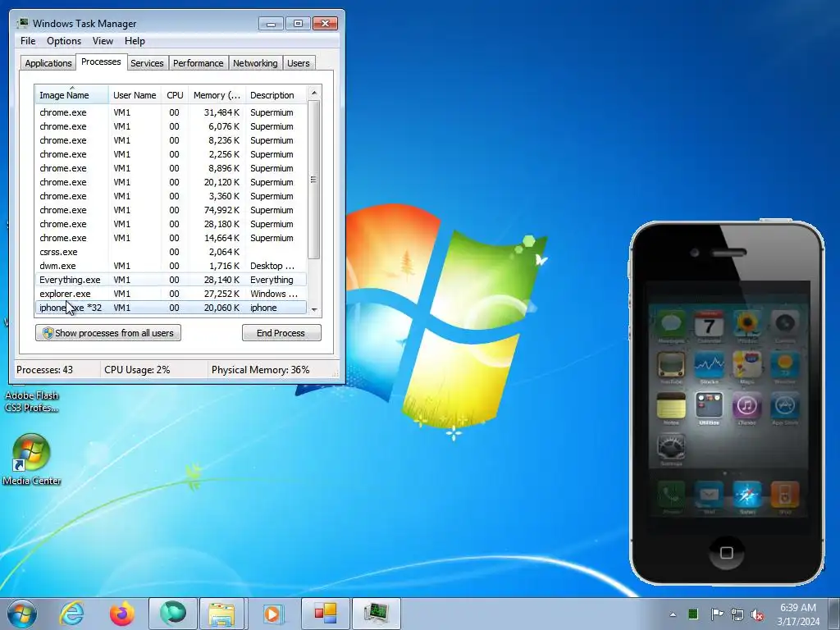Image resolution: width=840 pixels, height=630 pixels.
Task: Open the iTunes app on the iPhone
Action: 746,405
